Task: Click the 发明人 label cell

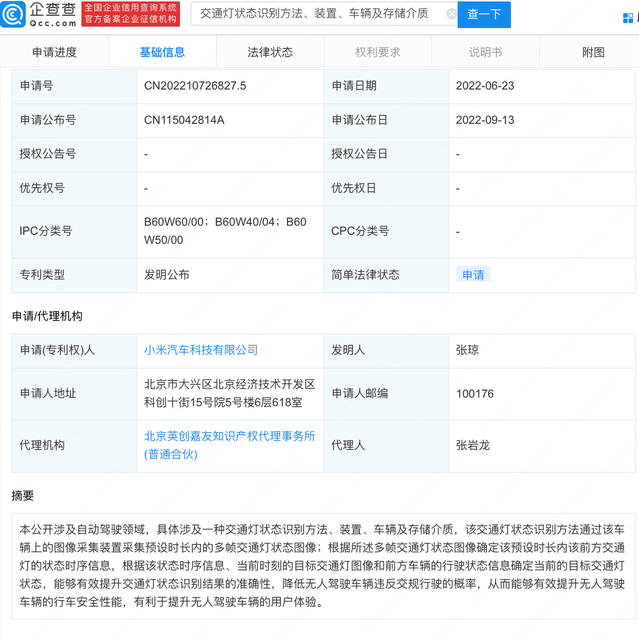Action: pos(386,350)
